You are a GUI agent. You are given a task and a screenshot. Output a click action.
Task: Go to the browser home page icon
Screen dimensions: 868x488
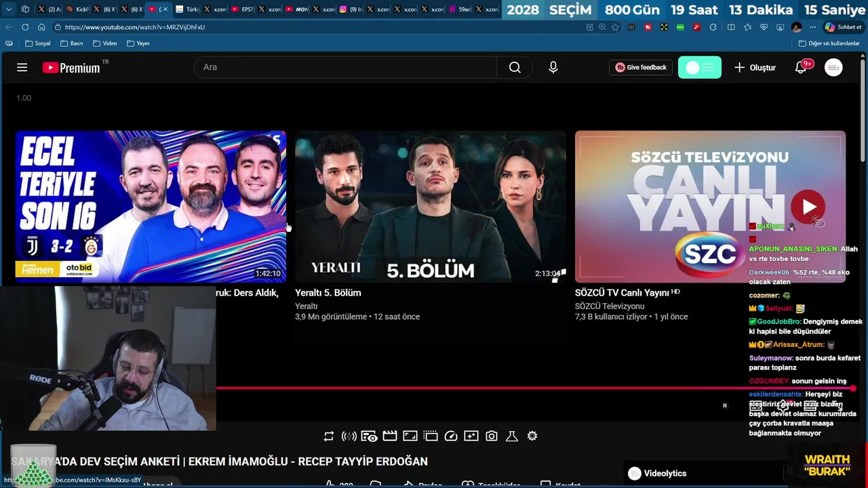pos(41,27)
